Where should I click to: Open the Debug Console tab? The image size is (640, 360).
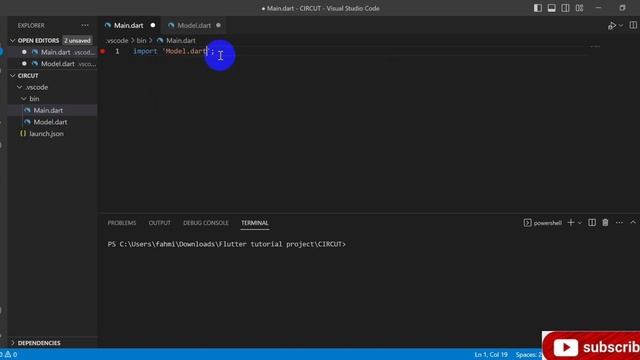point(206,223)
